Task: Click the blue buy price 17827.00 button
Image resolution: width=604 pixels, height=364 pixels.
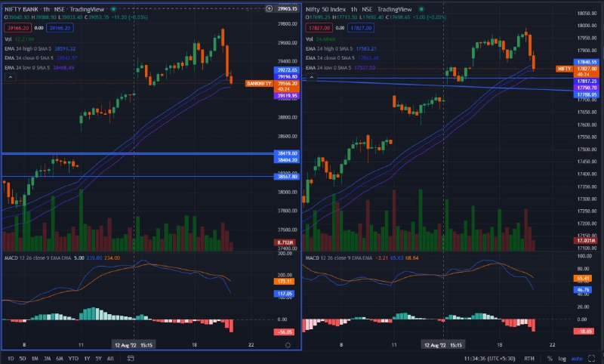Action: (361, 28)
